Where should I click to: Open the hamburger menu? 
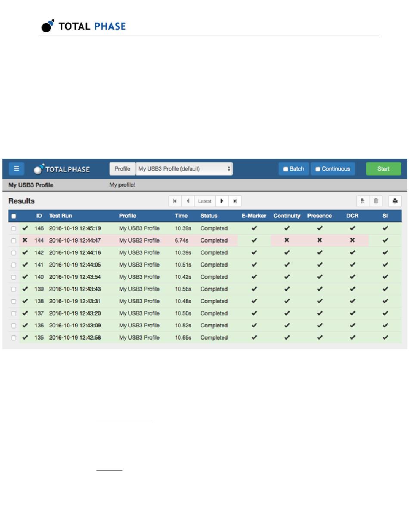click(x=16, y=169)
